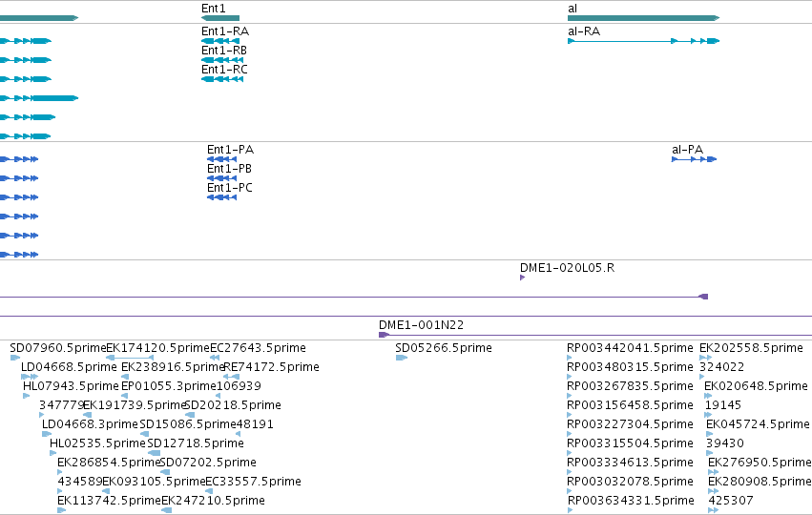Click the SD20218.5prime label
812x515 pixels.
point(233,405)
